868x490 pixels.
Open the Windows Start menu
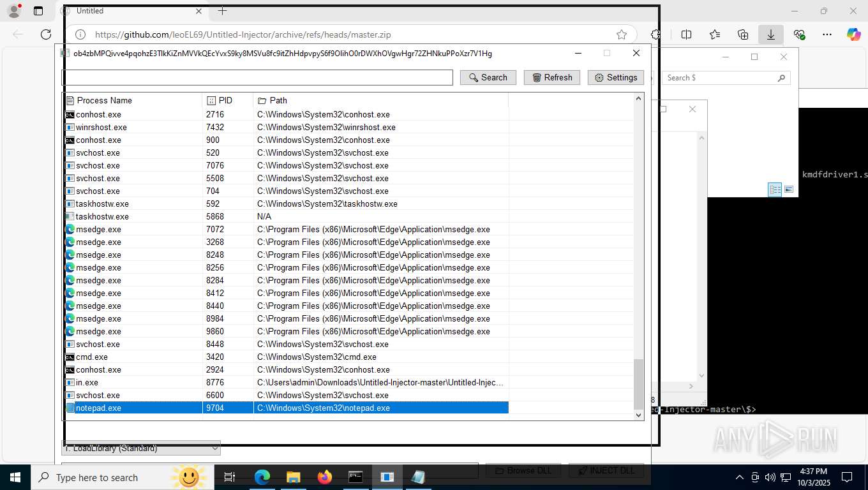coord(15,477)
